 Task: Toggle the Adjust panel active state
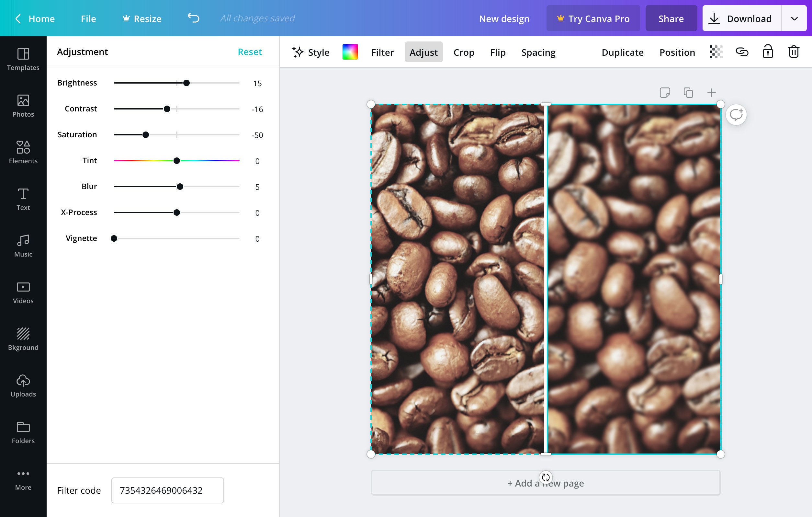424,52
